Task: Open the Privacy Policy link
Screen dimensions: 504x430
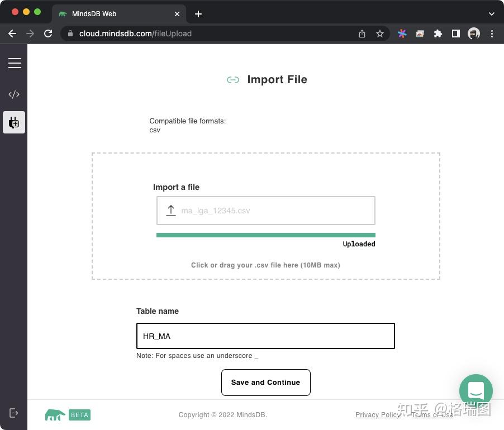Action: (378, 414)
